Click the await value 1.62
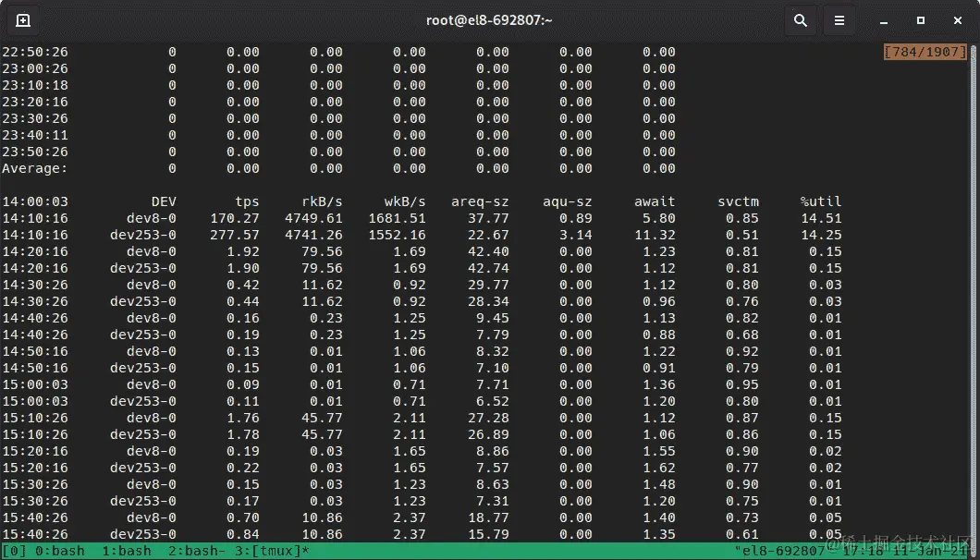This screenshot has height=560, width=980. pos(659,468)
